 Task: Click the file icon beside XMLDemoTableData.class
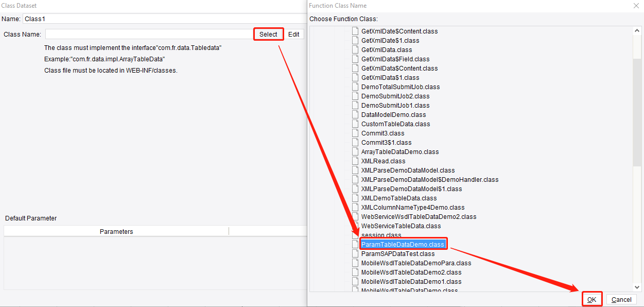(355, 198)
